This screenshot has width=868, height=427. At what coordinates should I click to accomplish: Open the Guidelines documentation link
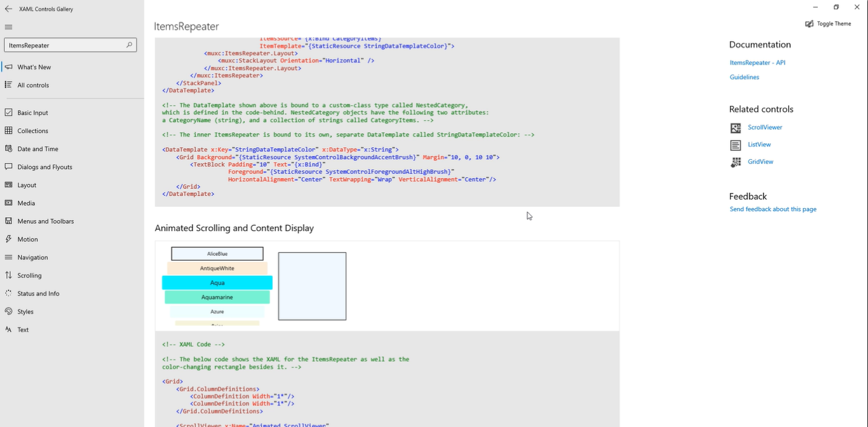743,77
